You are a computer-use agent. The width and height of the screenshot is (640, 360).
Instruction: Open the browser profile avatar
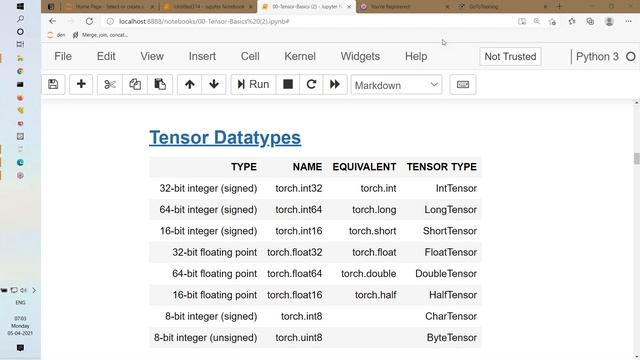[x=609, y=21]
